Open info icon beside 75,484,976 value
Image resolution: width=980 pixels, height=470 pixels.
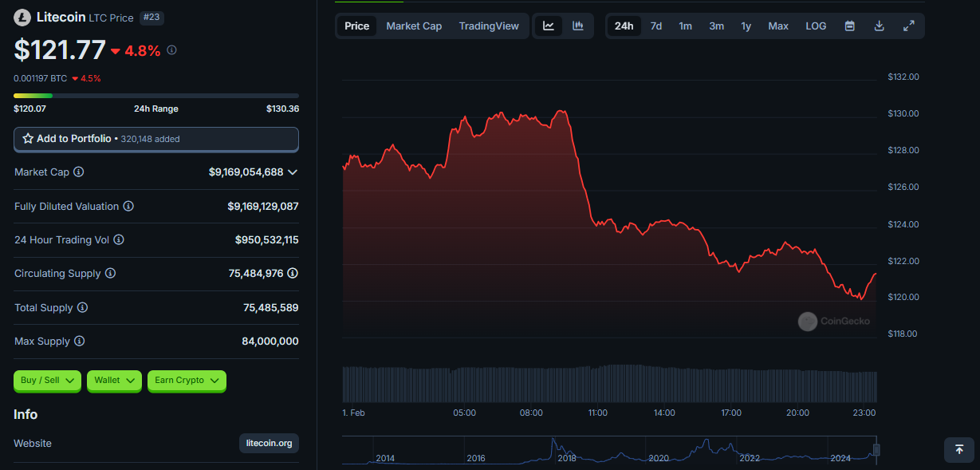click(x=293, y=273)
